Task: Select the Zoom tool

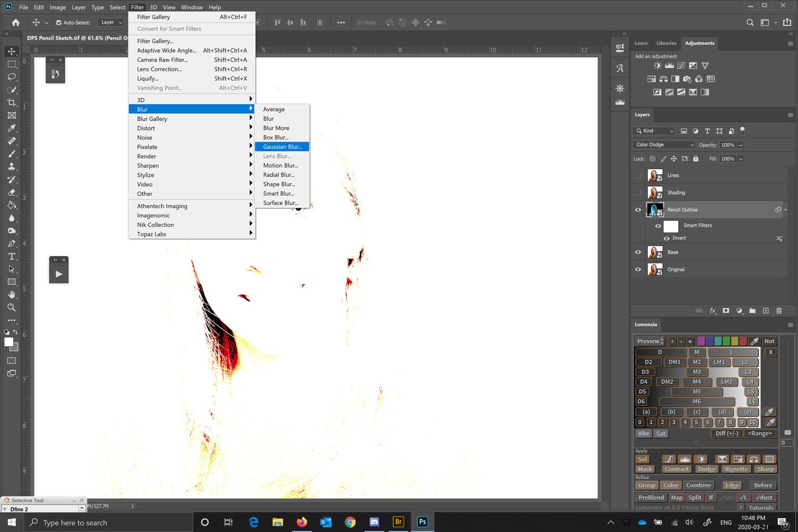Action: (x=12, y=307)
